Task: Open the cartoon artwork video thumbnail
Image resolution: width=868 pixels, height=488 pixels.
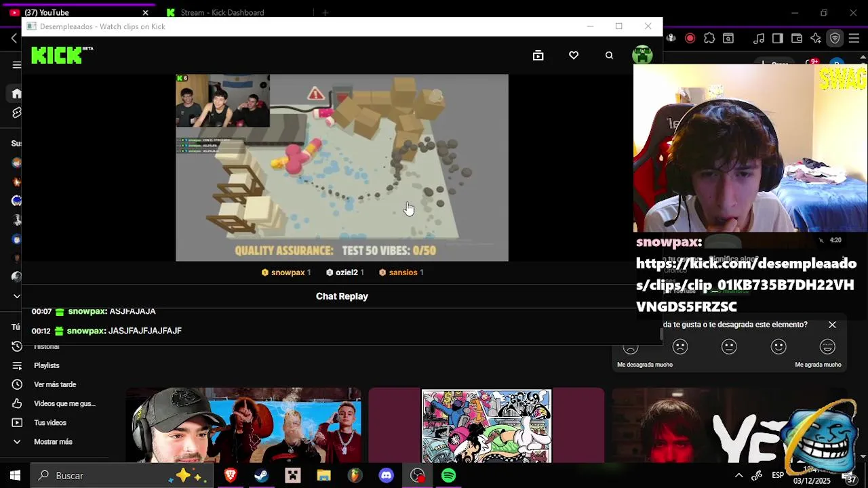Action: 486,425
